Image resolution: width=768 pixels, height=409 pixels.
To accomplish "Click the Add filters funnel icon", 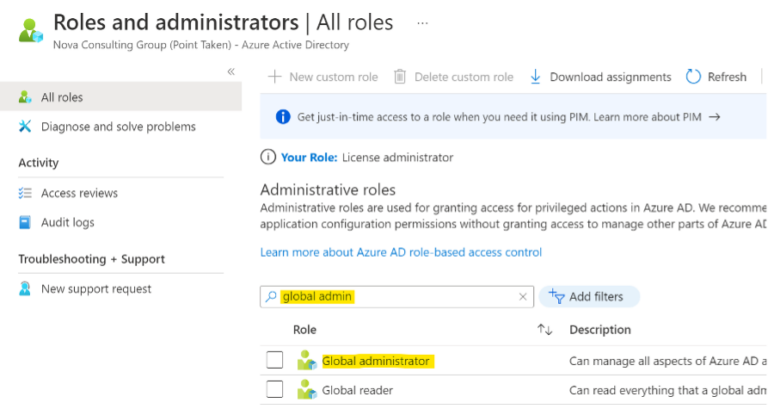I will point(556,296).
